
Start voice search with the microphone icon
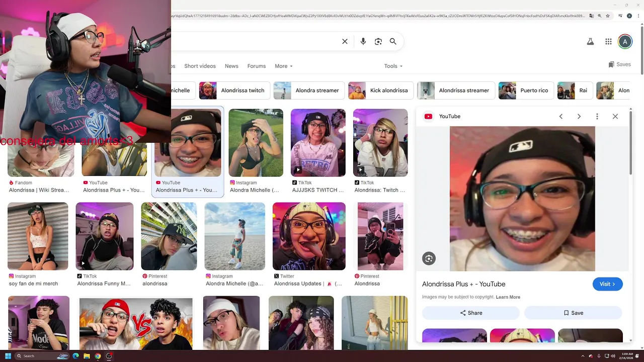point(363,42)
